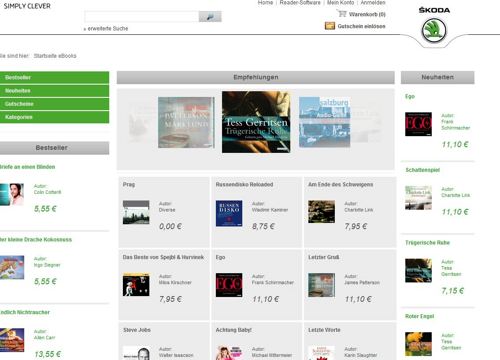Open the Achtung Baby! title link
Viewport: 500px width, 360px height.
[233, 330]
